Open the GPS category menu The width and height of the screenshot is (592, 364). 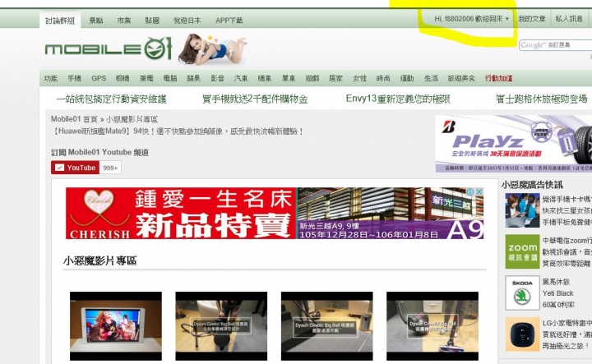click(x=99, y=78)
